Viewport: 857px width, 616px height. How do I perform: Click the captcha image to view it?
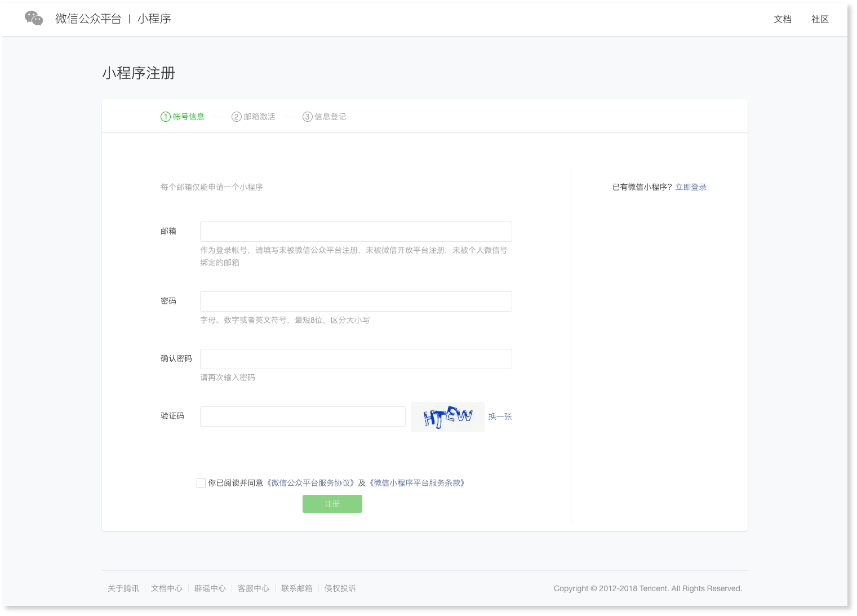pos(447,416)
